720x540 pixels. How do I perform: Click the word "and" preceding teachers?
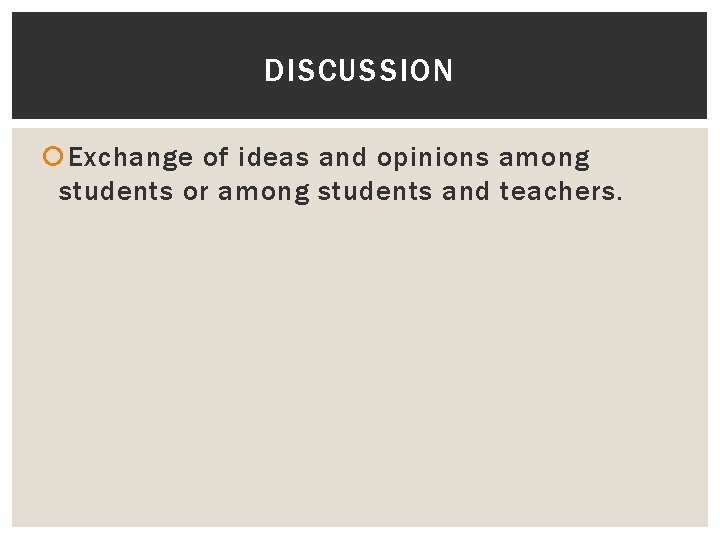click(465, 191)
